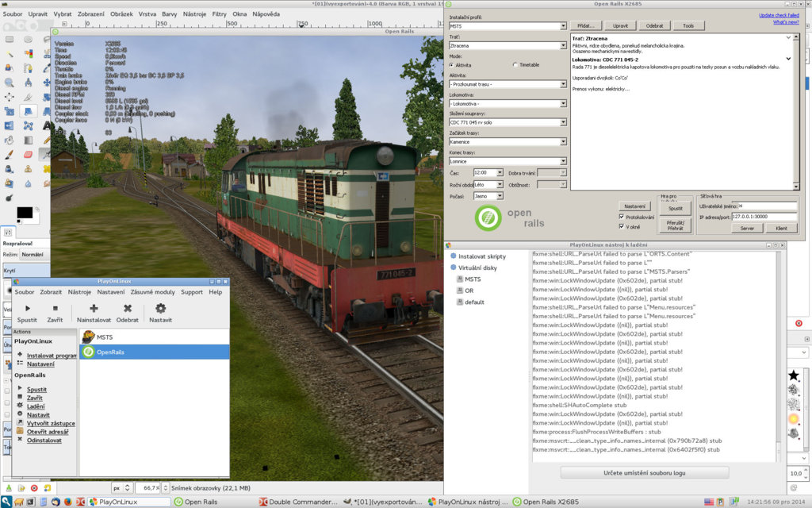Click the Nainstalovat plus icon

pyautogui.click(x=94, y=309)
